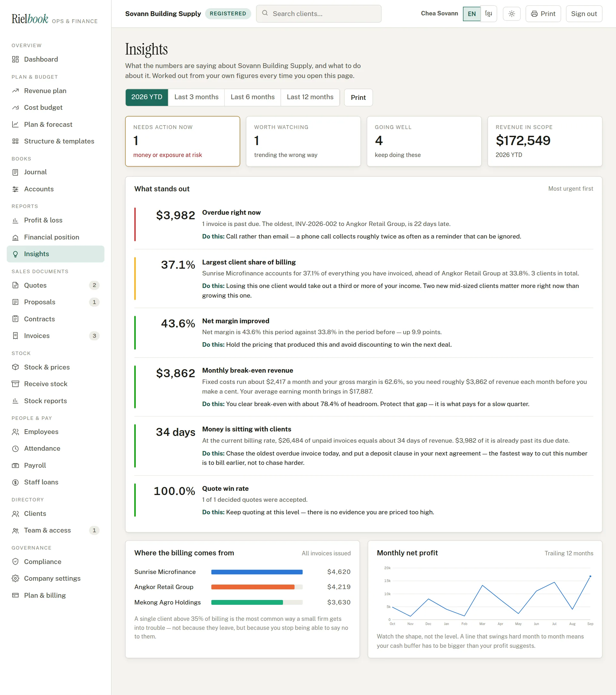Click the Receive stock archive icon
Viewport: 616px width, 695px height.
15,384
